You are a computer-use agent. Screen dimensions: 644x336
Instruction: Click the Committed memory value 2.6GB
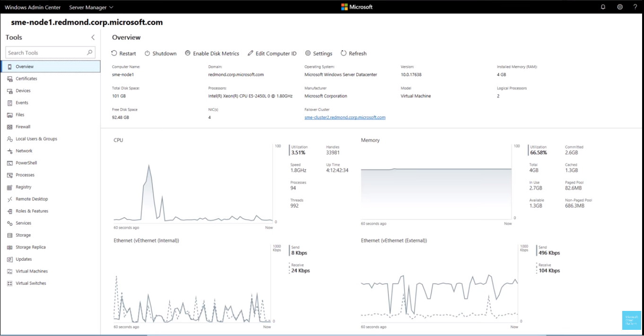(572, 153)
